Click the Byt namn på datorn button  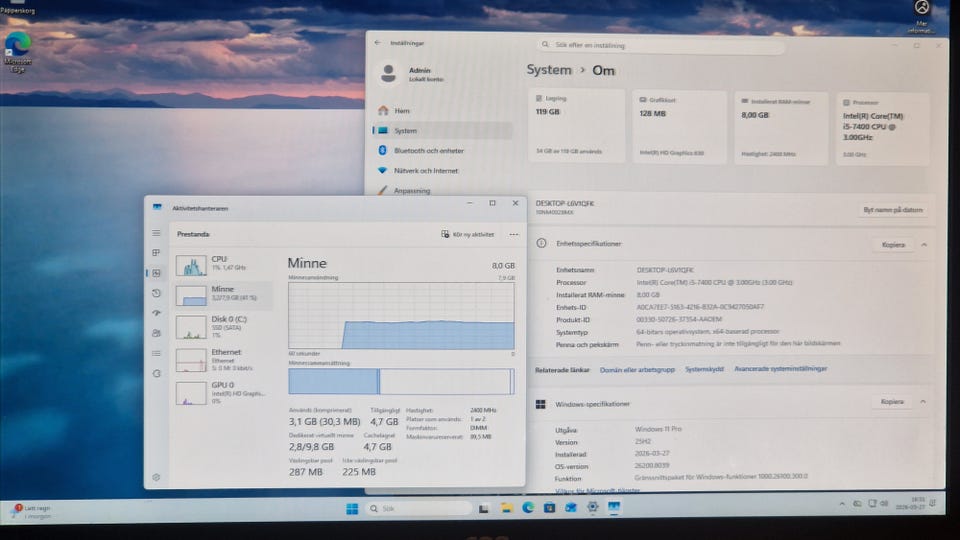(892, 210)
